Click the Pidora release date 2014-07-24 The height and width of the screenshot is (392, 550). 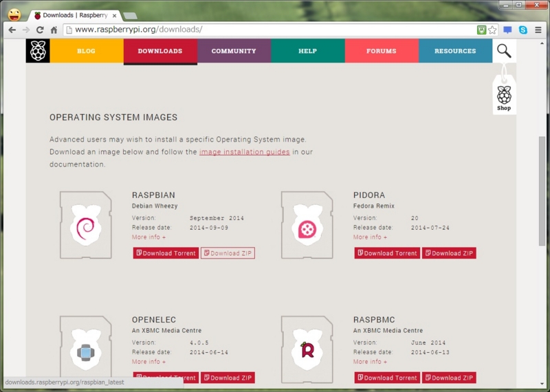[x=430, y=228]
